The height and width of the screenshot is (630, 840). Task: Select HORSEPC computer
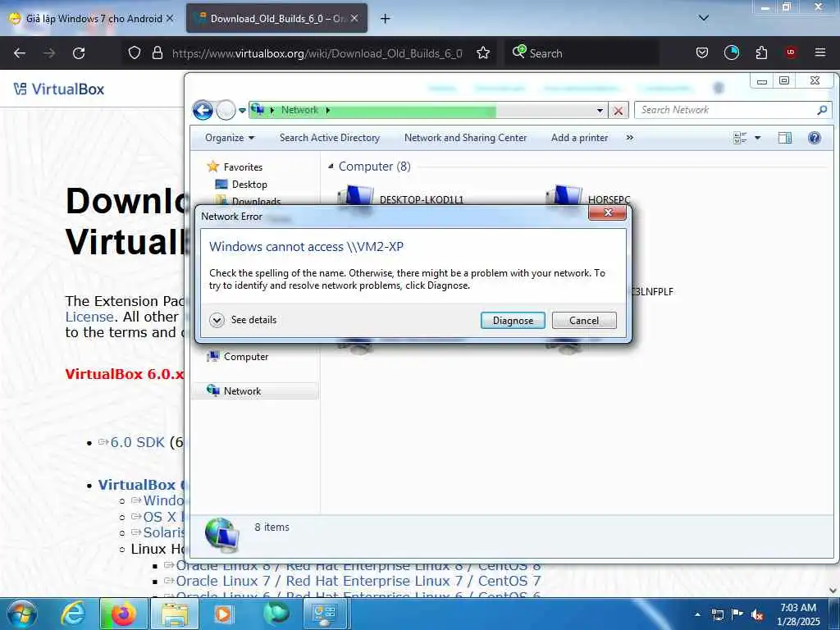coord(589,197)
